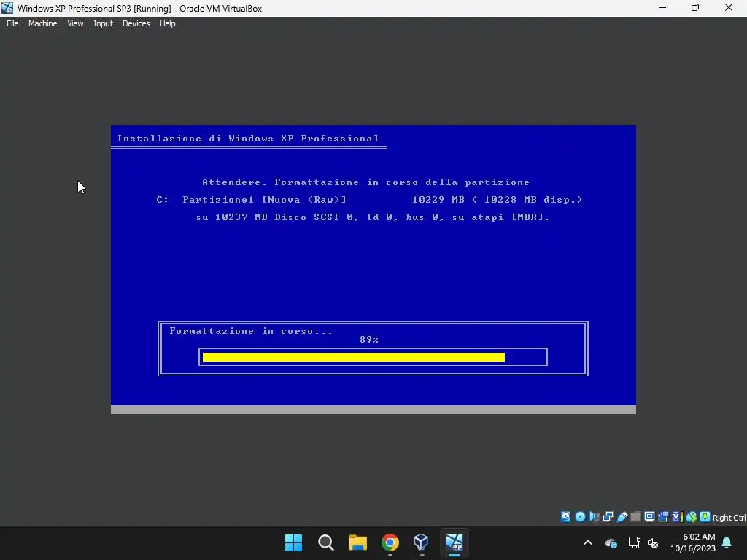Open File Explorer from the taskbar

click(x=357, y=542)
